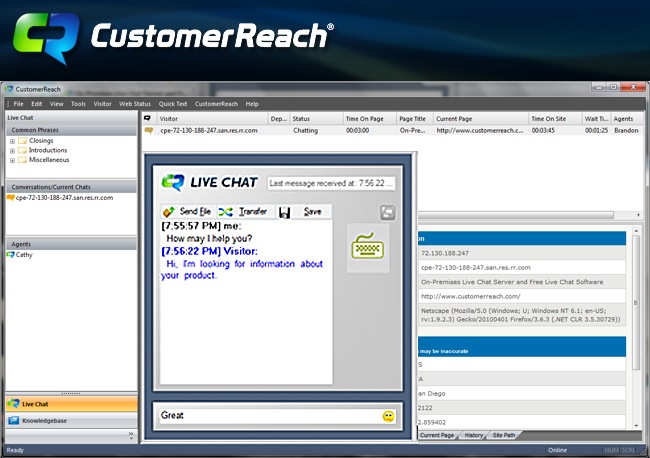Open the Web Status menu
This screenshot has width=650, height=458.
[x=135, y=104]
